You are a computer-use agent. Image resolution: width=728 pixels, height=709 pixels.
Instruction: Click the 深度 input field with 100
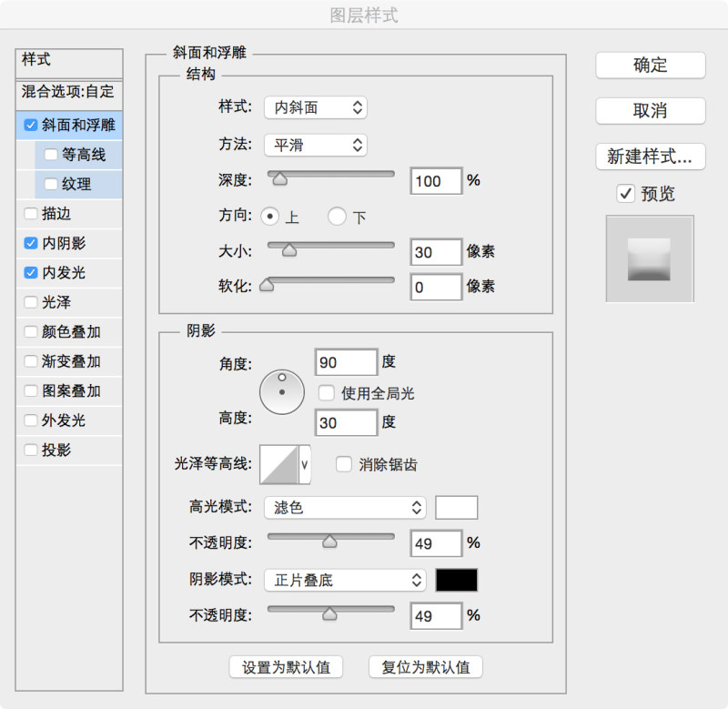point(437,181)
